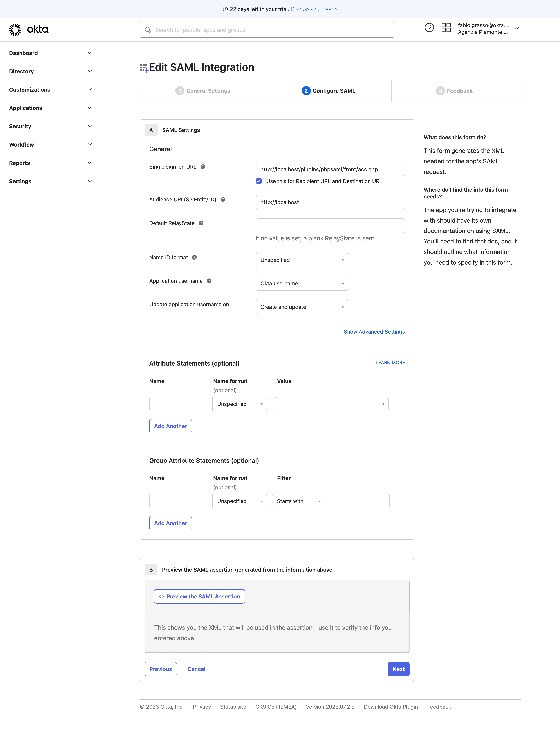Click help icon beside Single sign-on URL
This screenshot has height=732, width=560.
point(203,167)
